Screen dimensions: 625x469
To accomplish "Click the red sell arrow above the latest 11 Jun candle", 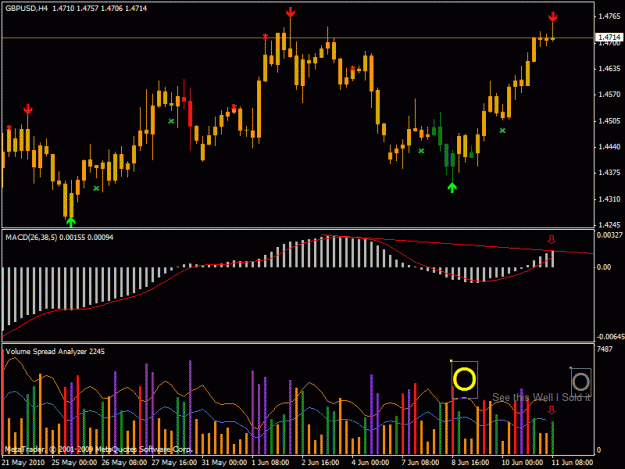I will [552, 17].
